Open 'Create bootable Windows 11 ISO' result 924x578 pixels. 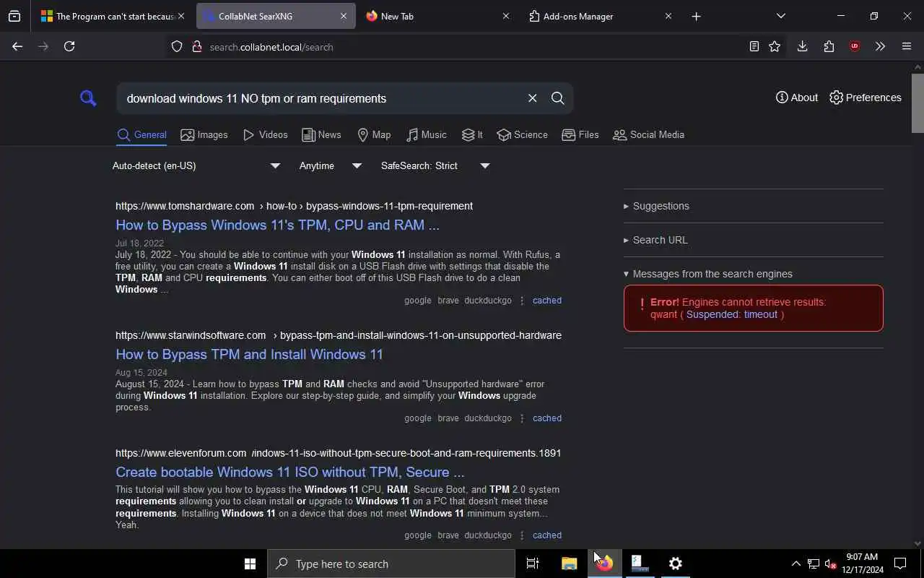point(289,472)
